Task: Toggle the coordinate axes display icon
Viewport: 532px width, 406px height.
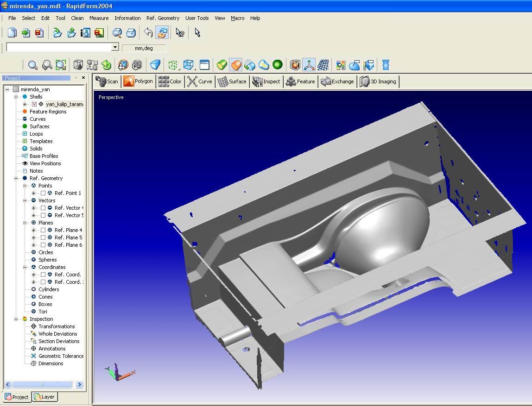Action: coord(309,65)
